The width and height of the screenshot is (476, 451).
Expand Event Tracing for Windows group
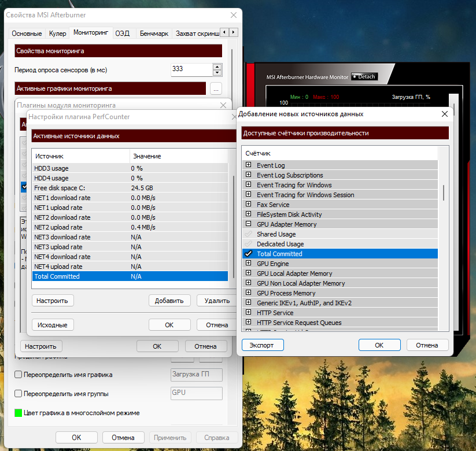click(x=248, y=184)
